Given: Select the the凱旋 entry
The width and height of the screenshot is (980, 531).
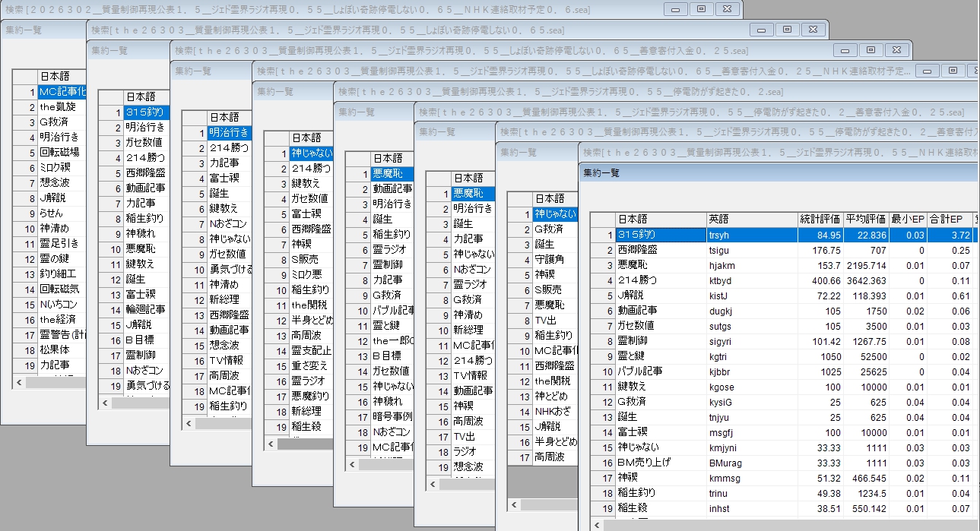Looking at the screenshot, I should click(58, 107).
